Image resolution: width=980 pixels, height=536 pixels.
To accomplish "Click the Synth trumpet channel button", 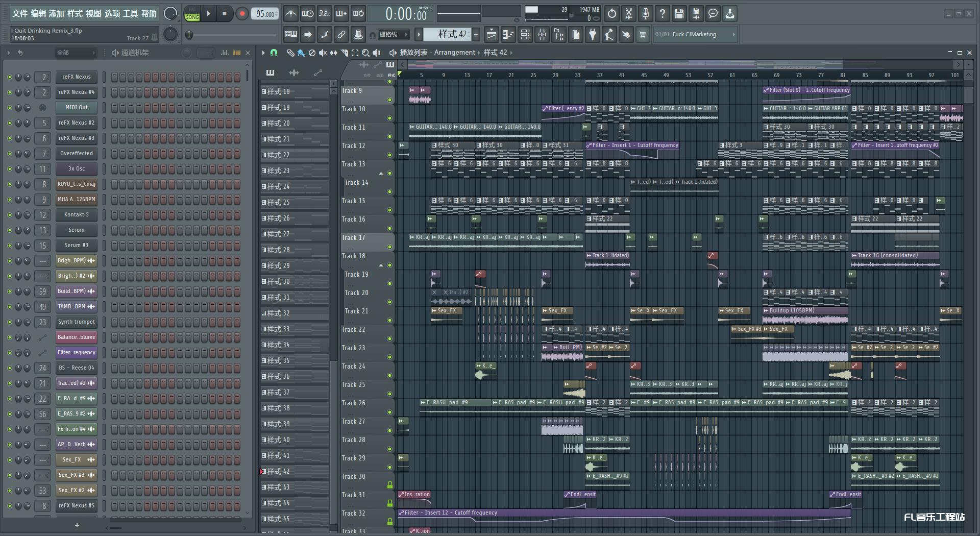I will pos(77,322).
